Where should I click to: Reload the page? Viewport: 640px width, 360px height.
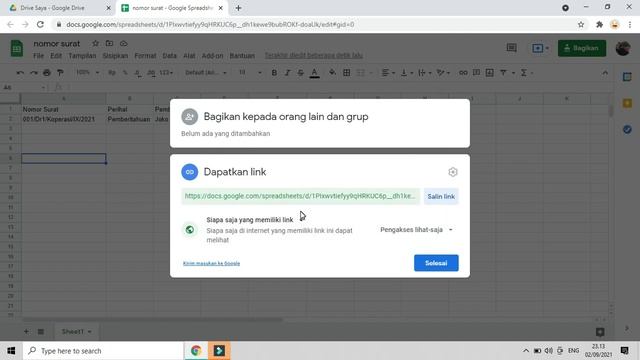[x=40, y=24]
